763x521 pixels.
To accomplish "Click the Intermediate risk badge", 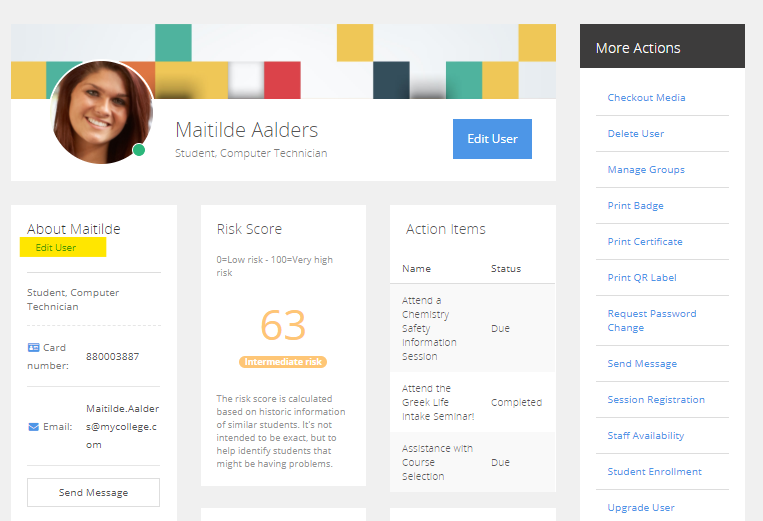I will 283,362.
